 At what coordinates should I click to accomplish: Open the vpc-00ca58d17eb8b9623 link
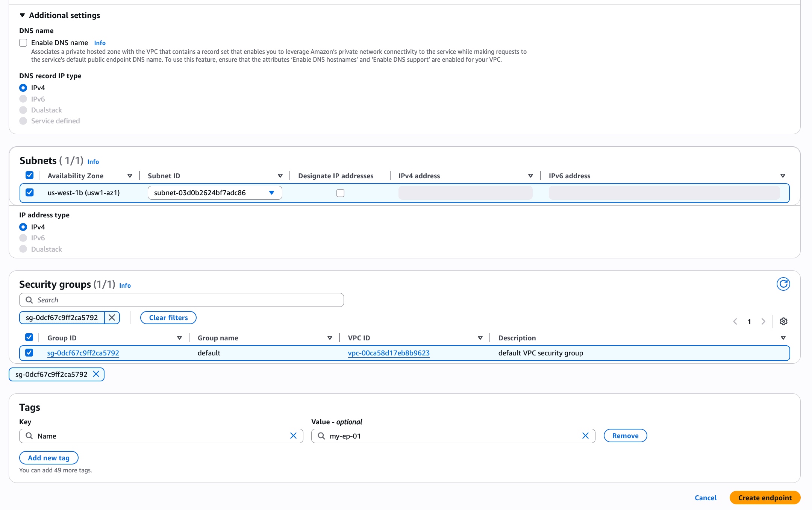point(389,353)
